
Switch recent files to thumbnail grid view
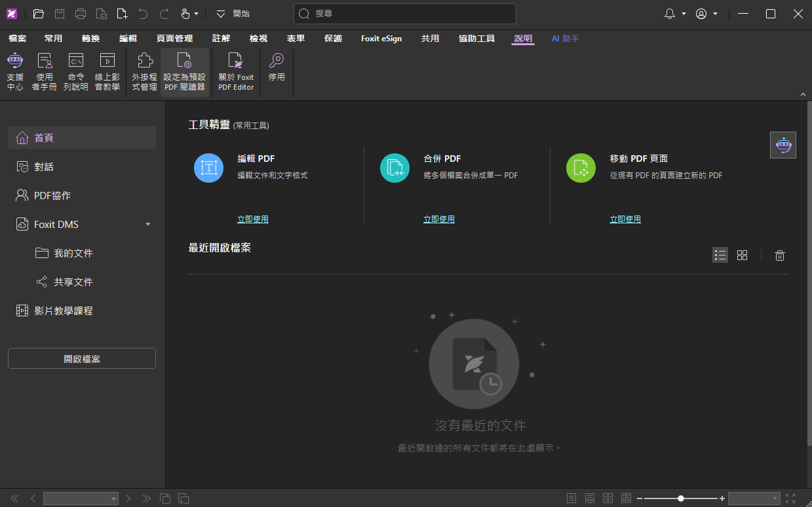[x=742, y=255]
